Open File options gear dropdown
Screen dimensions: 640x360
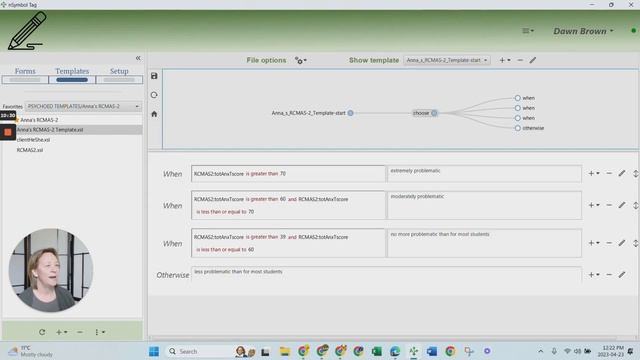tap(300, 60)
